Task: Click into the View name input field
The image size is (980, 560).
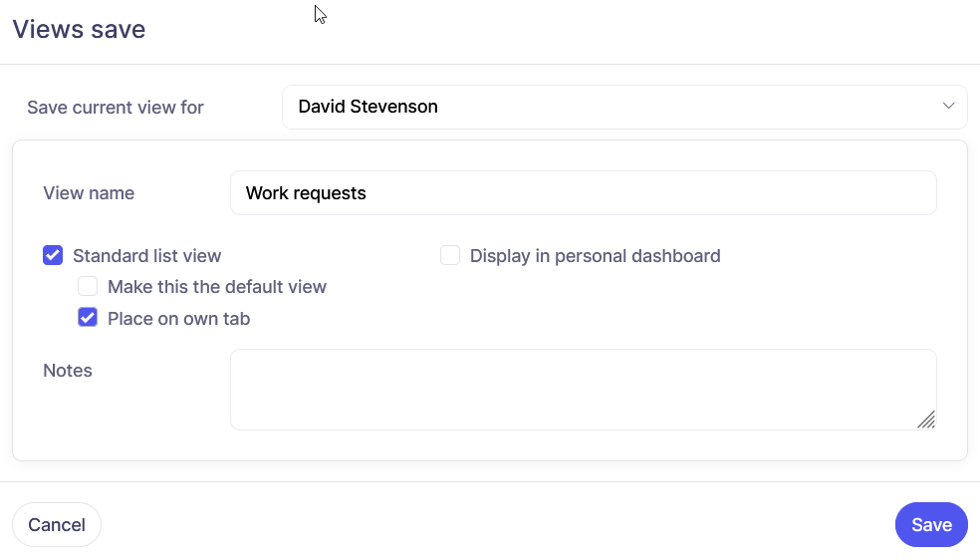Action: pos(583,193)
